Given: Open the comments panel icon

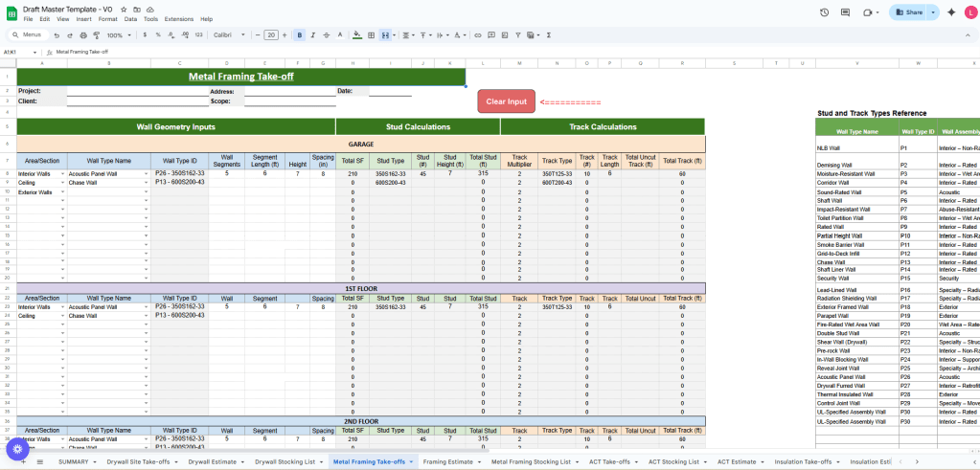Looking at the screenshot, I should 847,12.
